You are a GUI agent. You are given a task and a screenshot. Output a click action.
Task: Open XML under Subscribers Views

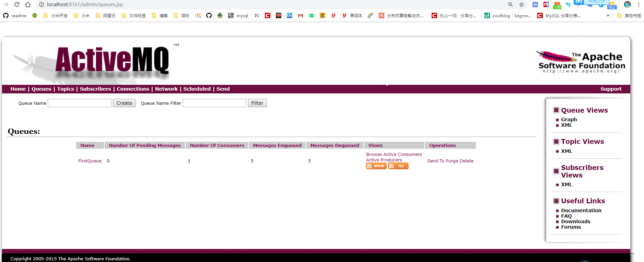tap(566, 184)
